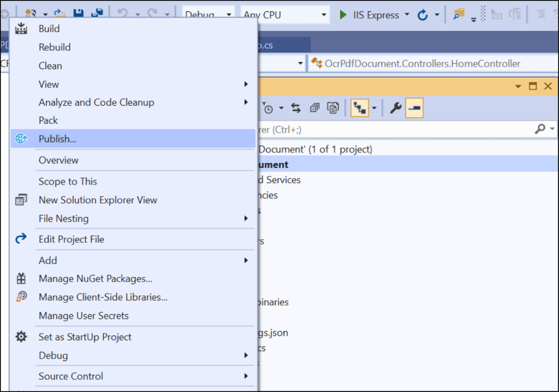
Task: Select Edit Project File
Action: tap(71, 239)
